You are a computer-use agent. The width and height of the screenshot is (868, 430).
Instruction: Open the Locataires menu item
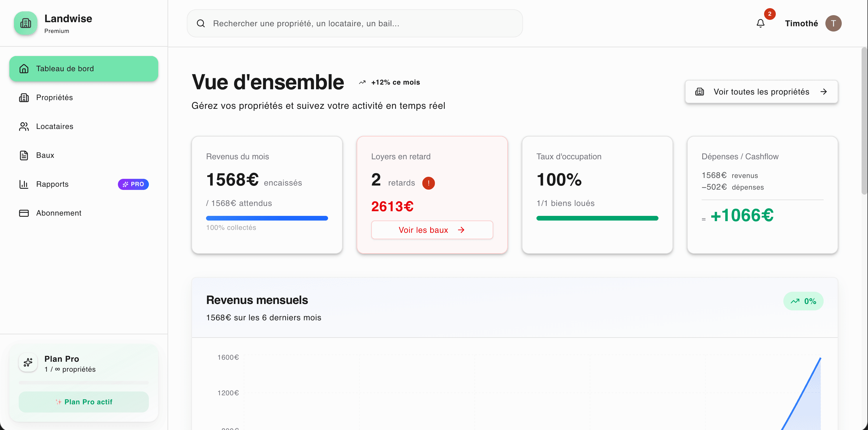pos(55,126)
